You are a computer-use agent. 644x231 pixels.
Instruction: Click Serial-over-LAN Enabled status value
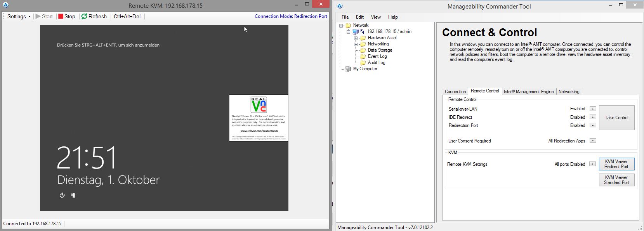click(x=578, y=109)
